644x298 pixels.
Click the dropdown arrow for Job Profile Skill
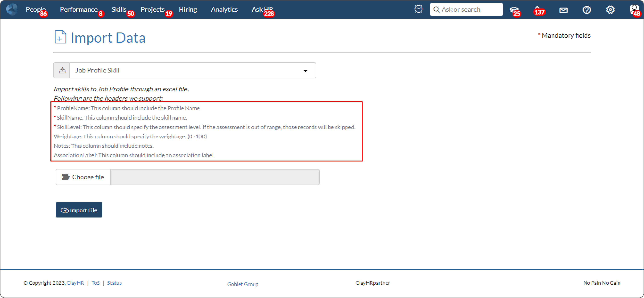[305, 71]
